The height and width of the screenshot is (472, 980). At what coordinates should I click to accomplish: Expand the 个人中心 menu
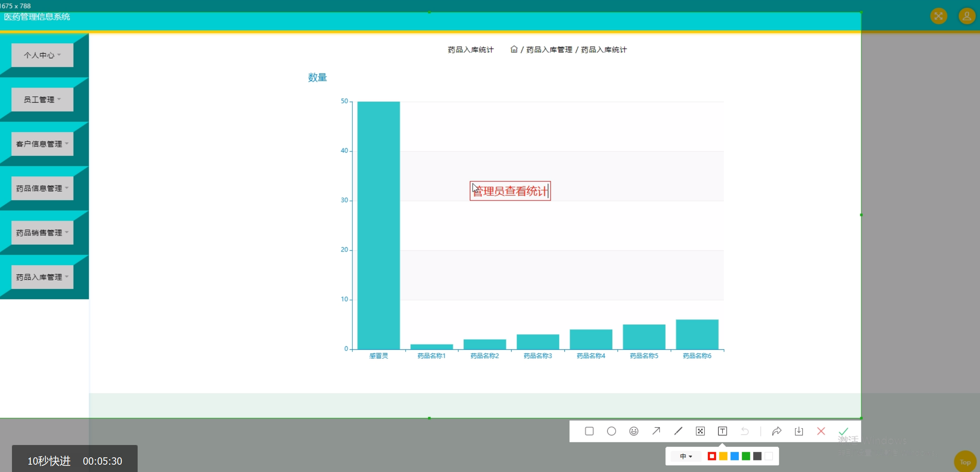[x=42, y=55]
